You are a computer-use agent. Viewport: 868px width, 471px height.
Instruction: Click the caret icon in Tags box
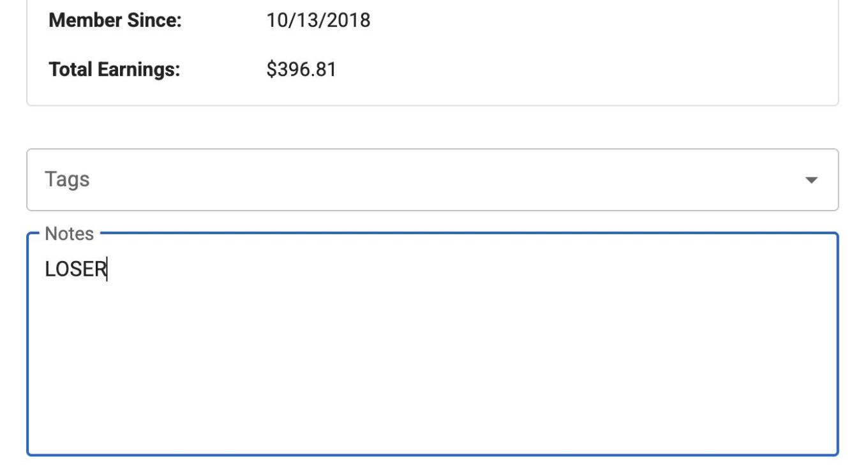click(811, 181)
